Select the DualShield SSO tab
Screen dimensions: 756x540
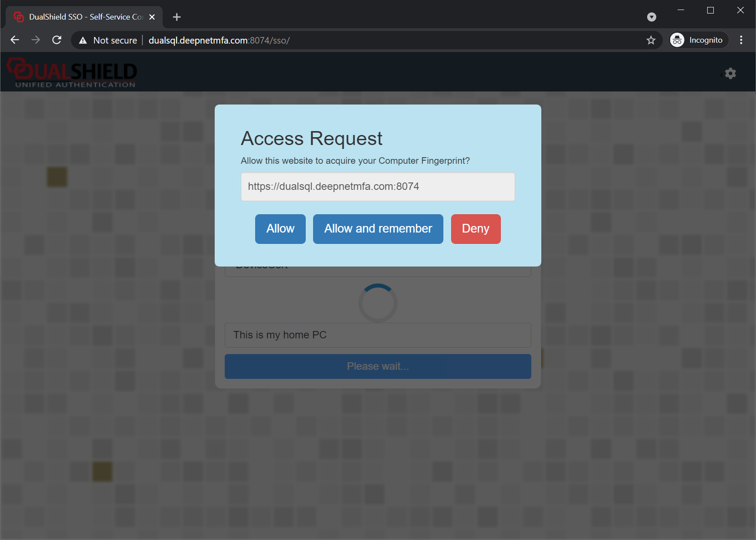83,17
